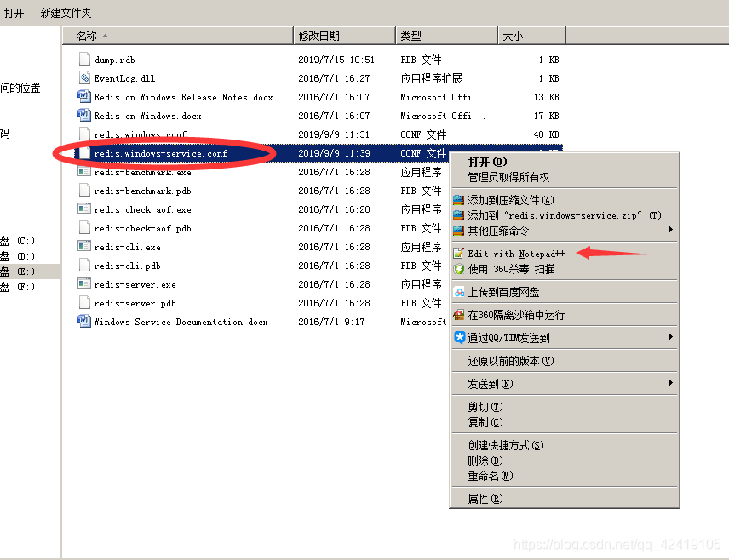This screenshot has height=560, width=729.
Task: Select 使用 360杀毒 扫描
Action: click(x=565, y=269)
